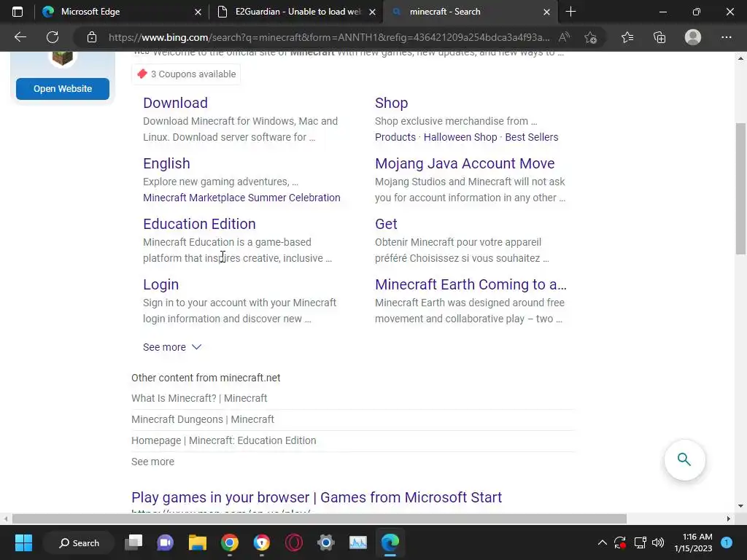The height and width of the screenshot is (560, 747).
Task: Open Minecraft Earth Coming to a... link
Action: [x=471, y=284]
